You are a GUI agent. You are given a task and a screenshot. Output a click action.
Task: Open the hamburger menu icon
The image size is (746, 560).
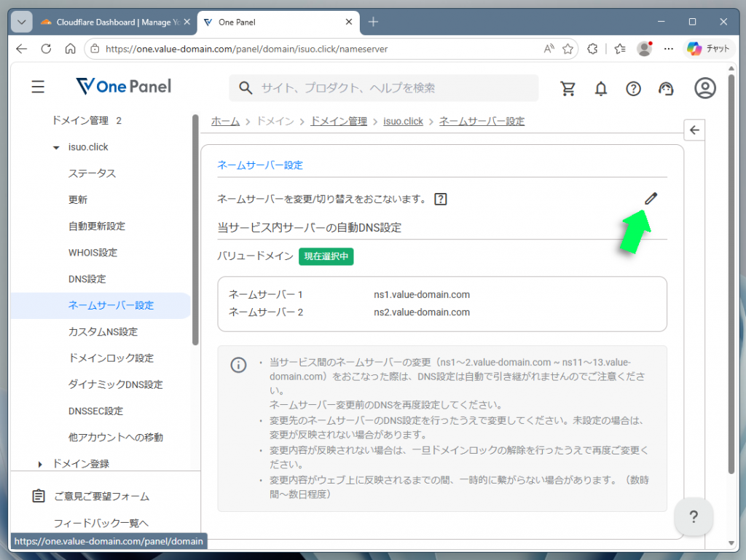pyautogui.click(x=38, y=87)
